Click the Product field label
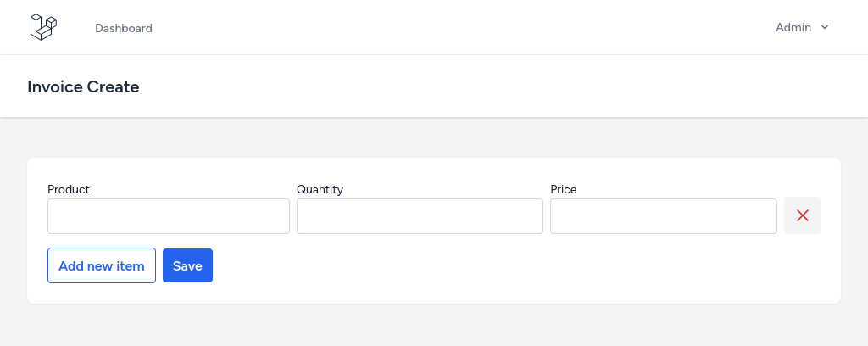868x346 pixels. point(68,189)
